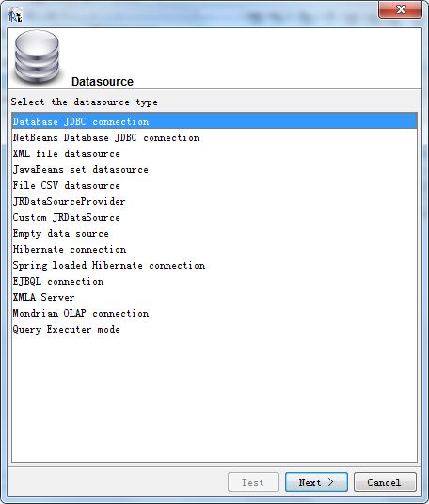Select File CSV datasource
The height and width of the screenshot is (504, 429).
click(x=214, y=185)
